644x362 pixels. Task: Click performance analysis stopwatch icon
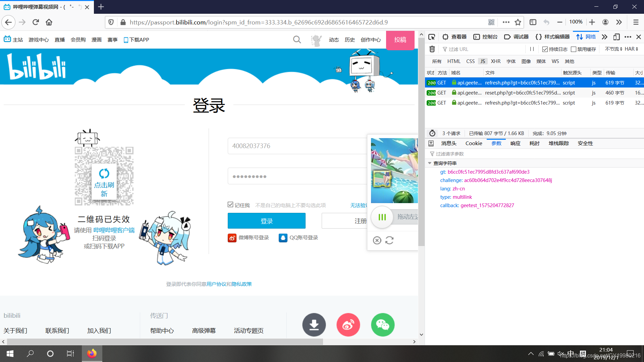432,133
